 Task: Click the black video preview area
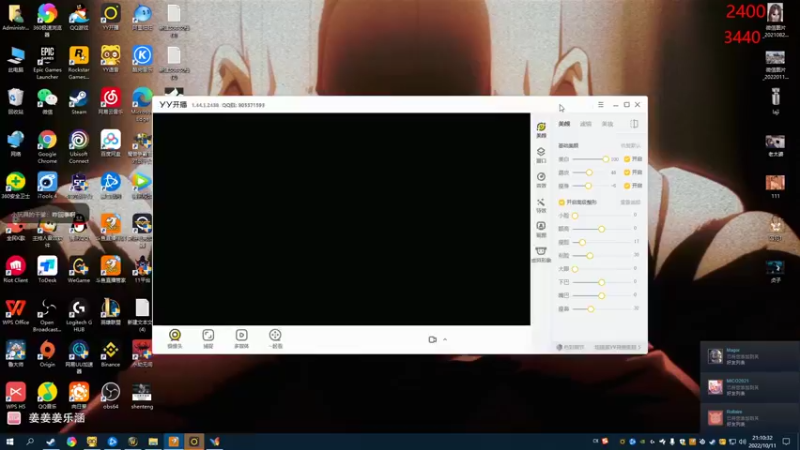pos(341,219)
